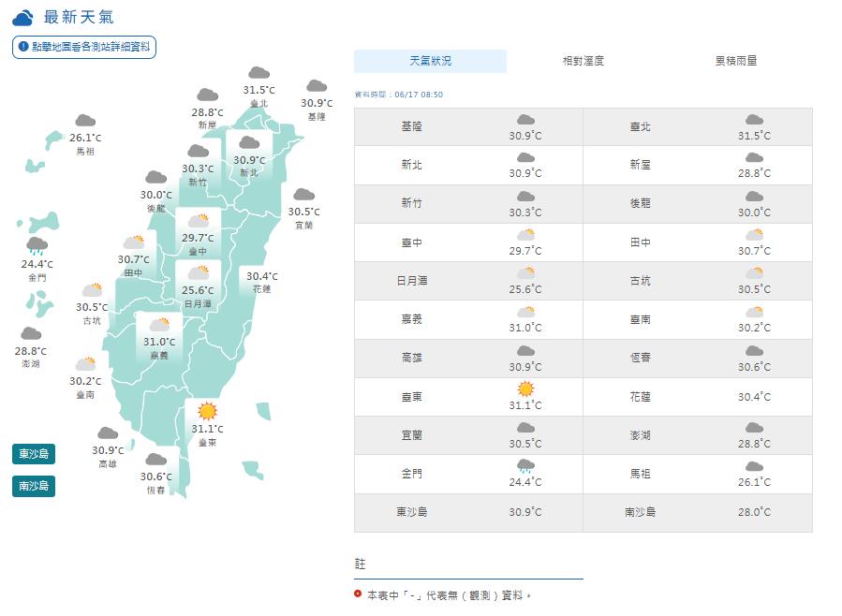The height and width of the screenshot is (616, 842).
Task: Open the 東沙島 button
Action: (34, 454)
